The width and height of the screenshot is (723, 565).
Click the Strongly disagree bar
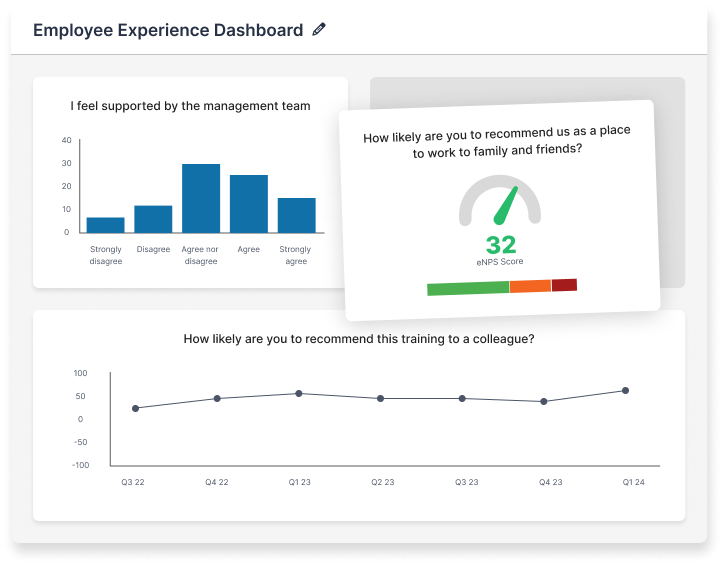(x=106, y=225)
